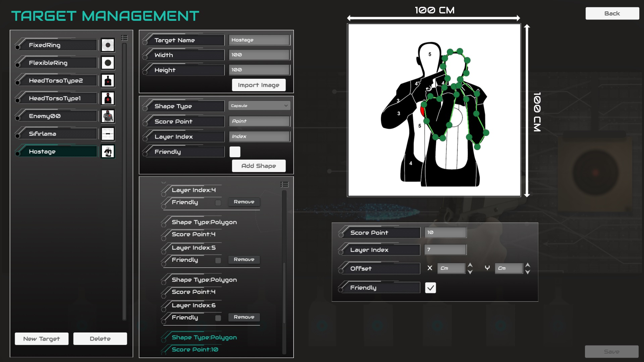644x362 pixels.
Task: Increase the X offset with up arrow
Action: click(470, 265)
